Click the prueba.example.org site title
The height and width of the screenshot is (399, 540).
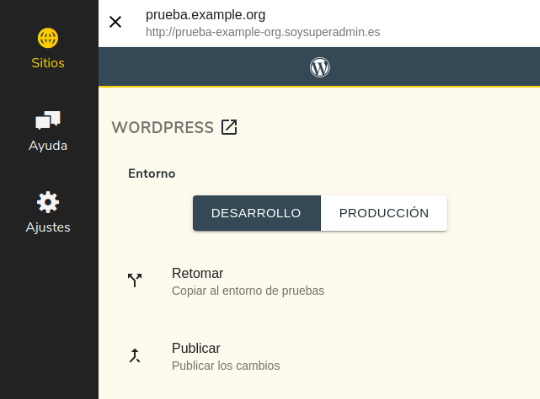[x=205, y=15]
